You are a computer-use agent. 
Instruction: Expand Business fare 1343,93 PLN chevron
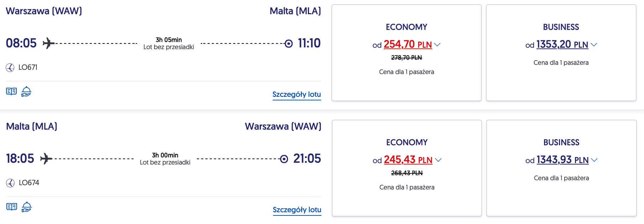tap(594, 160)
